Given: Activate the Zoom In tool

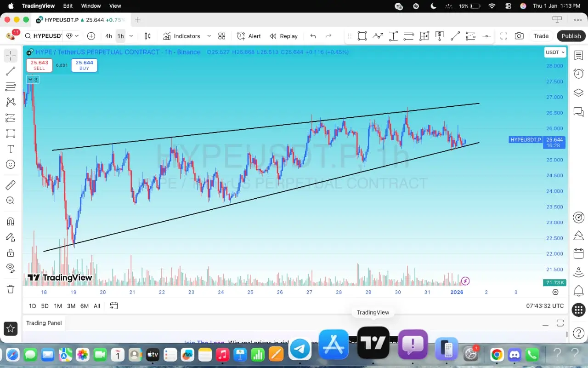Looking at the screenshot, I should coord(11,201).
